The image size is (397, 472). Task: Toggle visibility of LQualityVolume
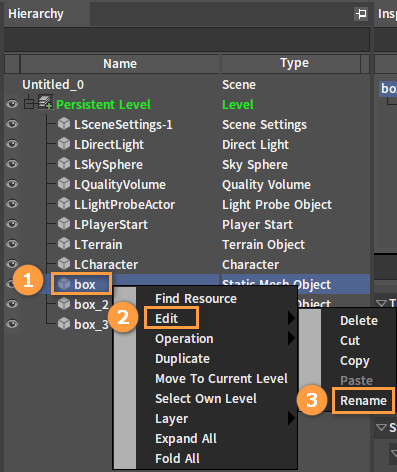coord(12,184)
